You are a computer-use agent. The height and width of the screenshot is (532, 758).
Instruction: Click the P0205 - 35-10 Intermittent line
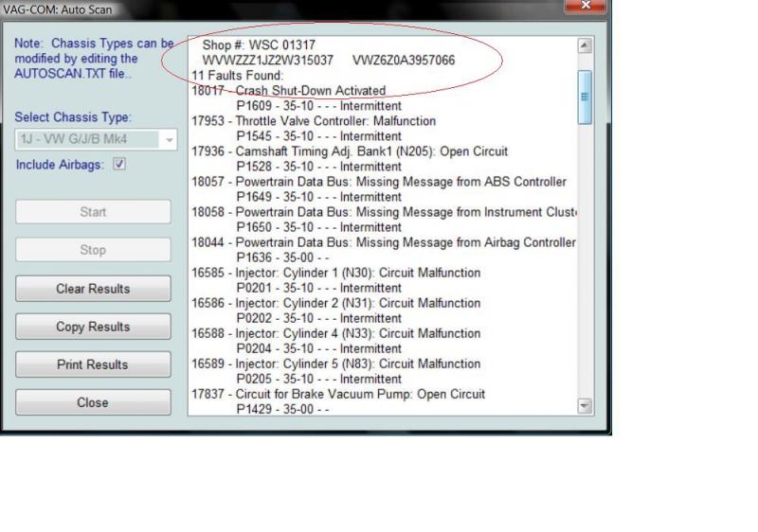(319, 379)
